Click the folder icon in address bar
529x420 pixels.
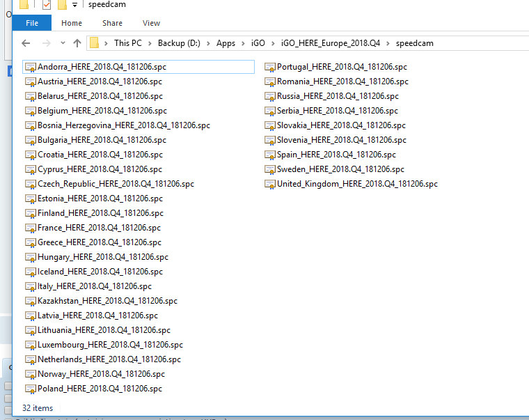click(x=94, y=43)
